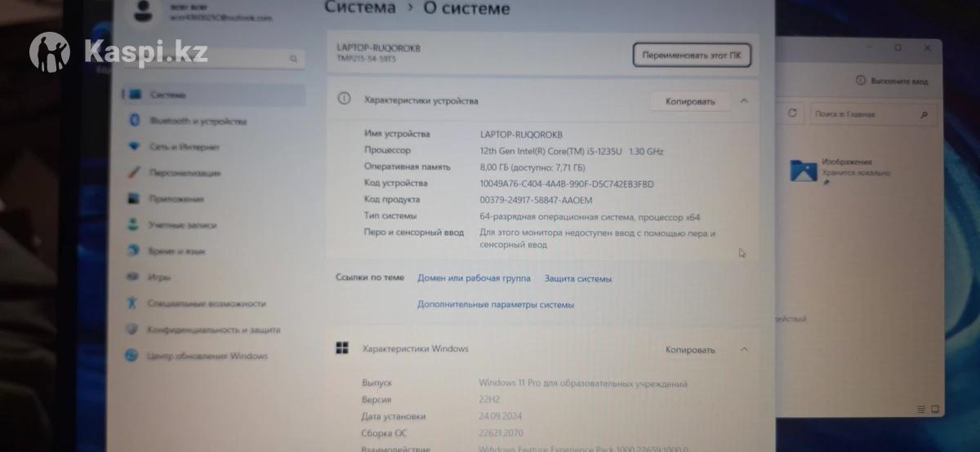Open Дополнительные параметры системы link
Viewport: 980px width, 452px height.
pos(496,304)
